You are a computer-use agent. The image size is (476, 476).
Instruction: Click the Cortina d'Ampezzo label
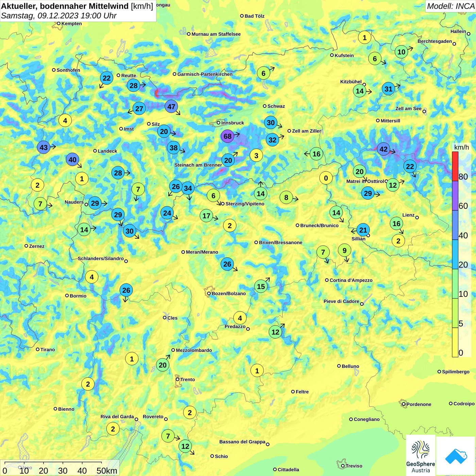pyautogui.click(x=351, y=280)
